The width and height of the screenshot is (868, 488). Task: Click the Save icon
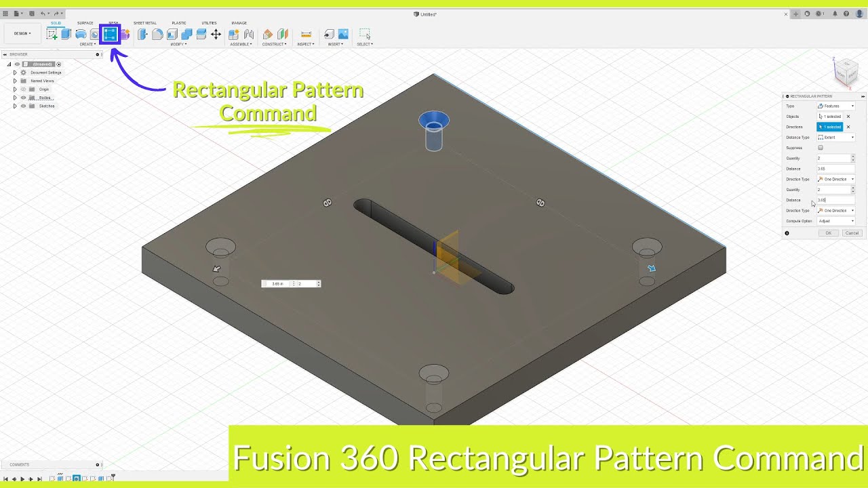pyautogui.click(x=32, y=14)
